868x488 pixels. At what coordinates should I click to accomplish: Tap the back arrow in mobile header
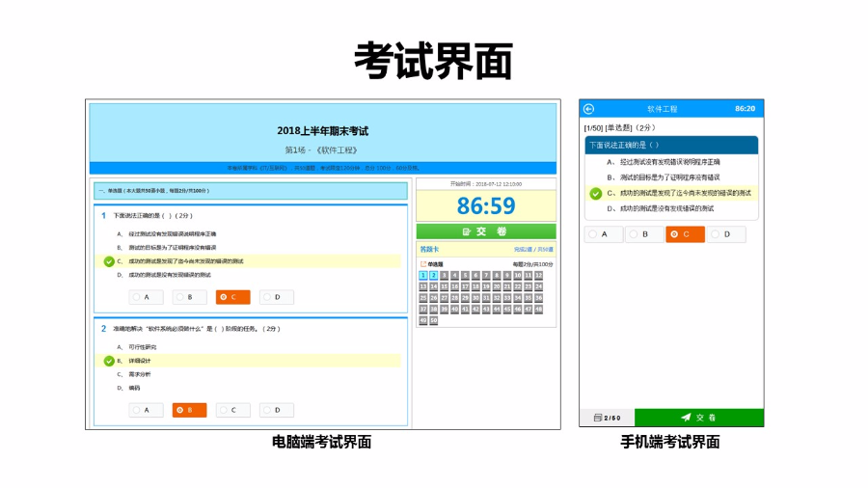[x=589, y=109]
